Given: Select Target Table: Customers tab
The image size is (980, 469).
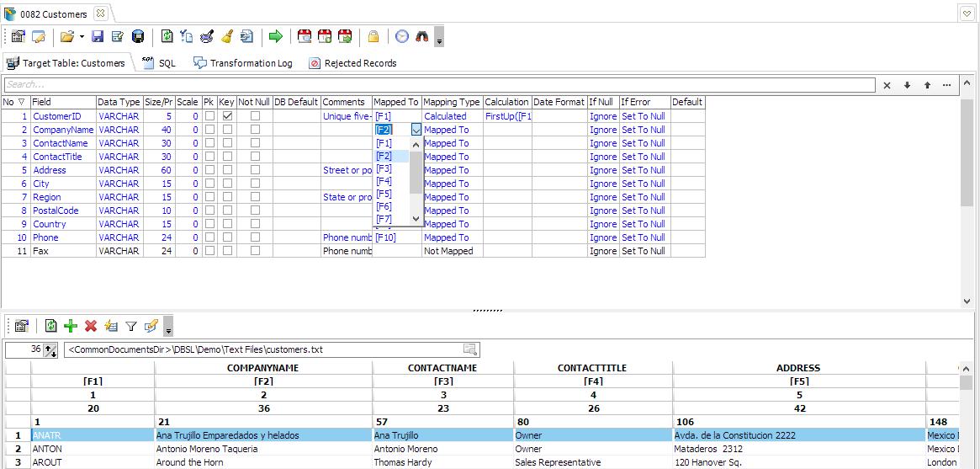Looking at the screenshot, I should [x=66, y=63].
